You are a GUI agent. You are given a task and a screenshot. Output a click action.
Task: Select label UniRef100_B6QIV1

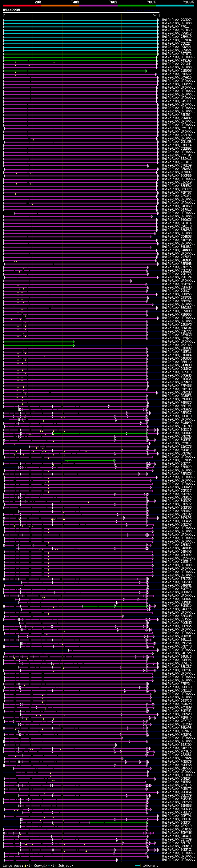pyautogui.click(x=177, y=406)
